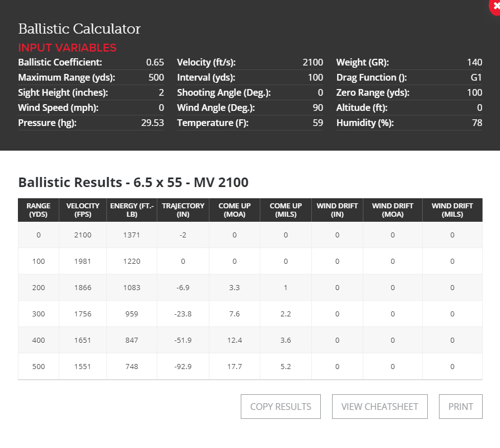Open the View Cheatsheet button
500x448 pixels.
[x=380, y=407]
